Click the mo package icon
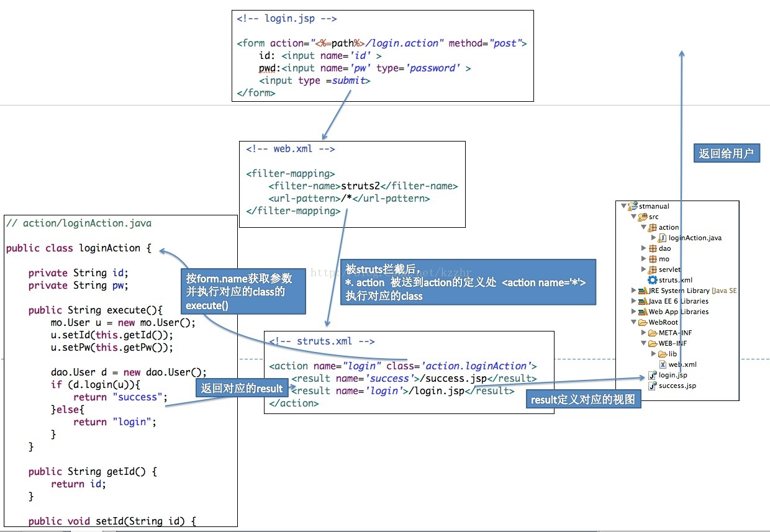770x532 pixels. pos(653,259)
